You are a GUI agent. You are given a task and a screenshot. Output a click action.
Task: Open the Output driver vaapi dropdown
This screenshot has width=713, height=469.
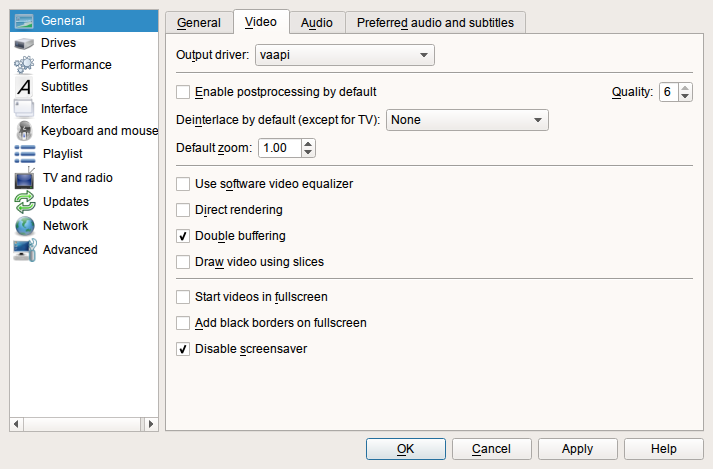pos(345,55)
